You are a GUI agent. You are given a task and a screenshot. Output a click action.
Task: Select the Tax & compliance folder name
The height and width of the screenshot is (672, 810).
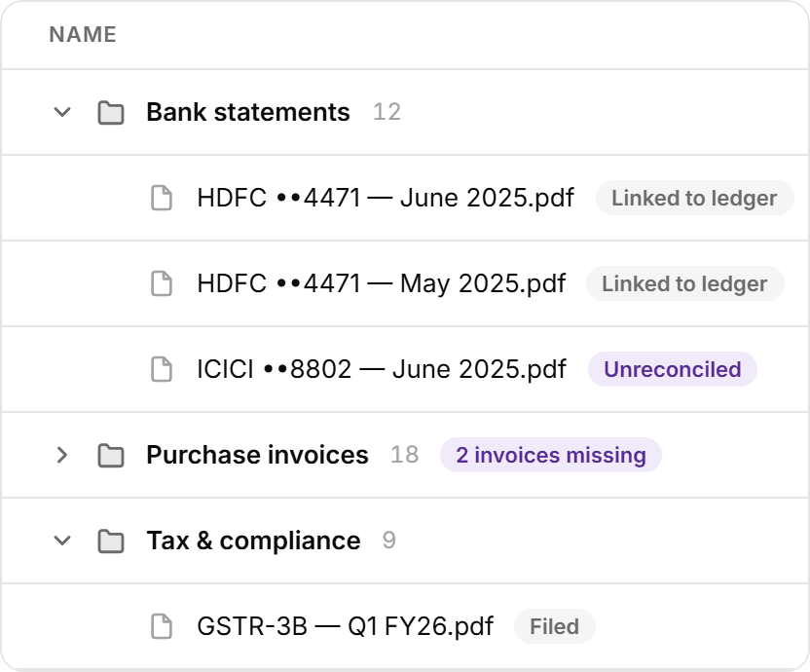(253, 541)
